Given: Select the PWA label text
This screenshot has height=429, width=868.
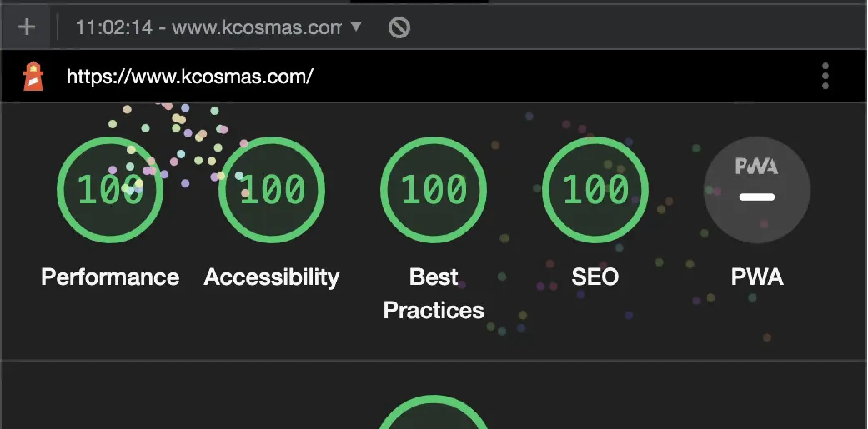Looking at the screenshot, I should pos(757,277).
